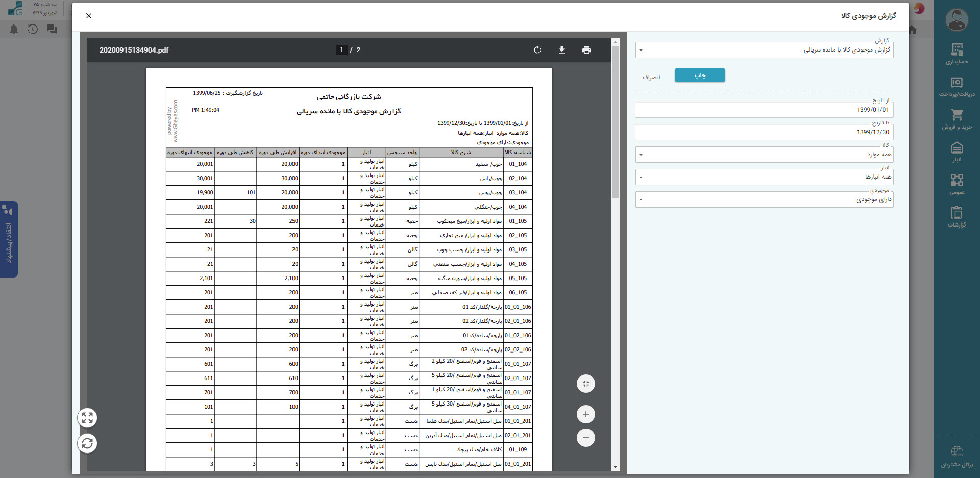Open user profile avatar
980x478 pixels.
pyautogui.click(x=957, y=20)
